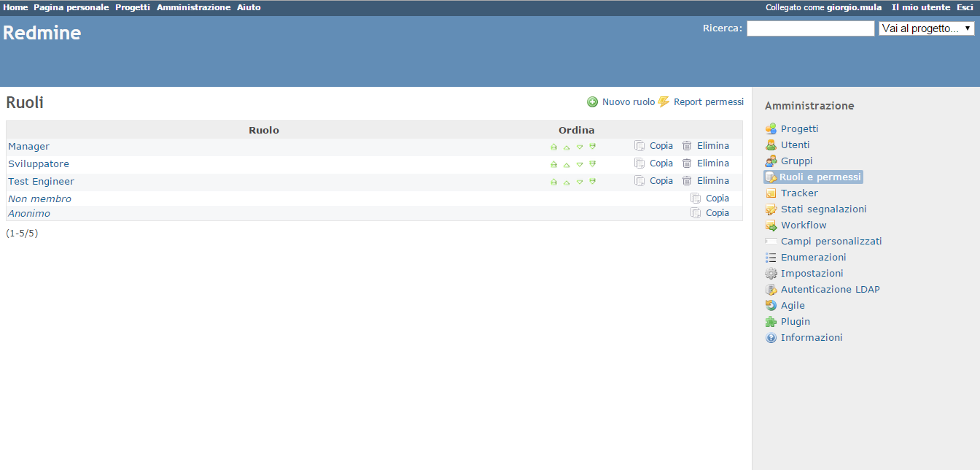Open Stati segnalazioni in sidebar
Viewport: 980px width, 470px height.
click(824, 209)
